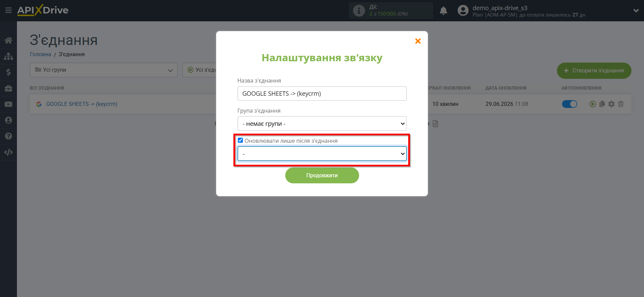Toggle 'Оновлювати лише після з'єднання' checkbox

click(x=240, y=140)
